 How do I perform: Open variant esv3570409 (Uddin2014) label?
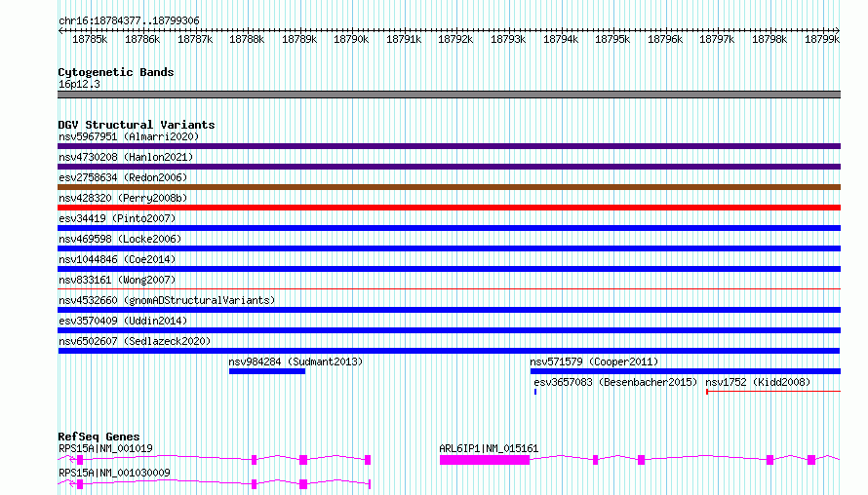(123, 321)
